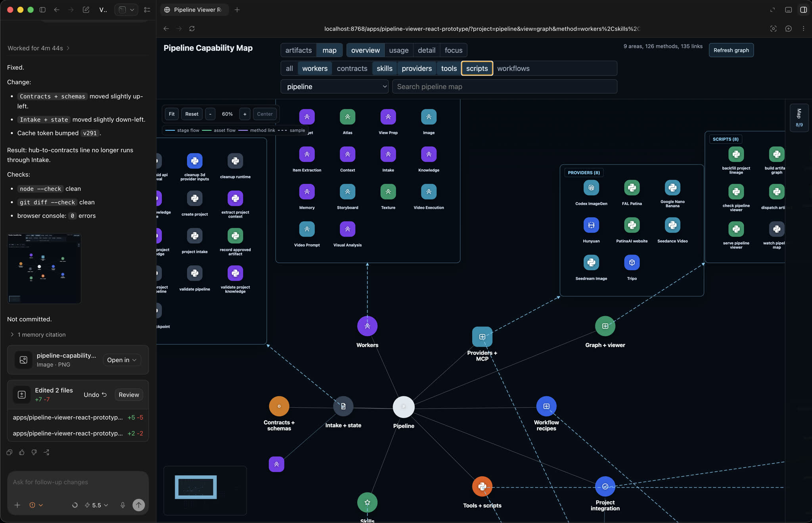The image size is (812, 523).
Task: Select the Codex ImageGen provider
Action: 591,188
